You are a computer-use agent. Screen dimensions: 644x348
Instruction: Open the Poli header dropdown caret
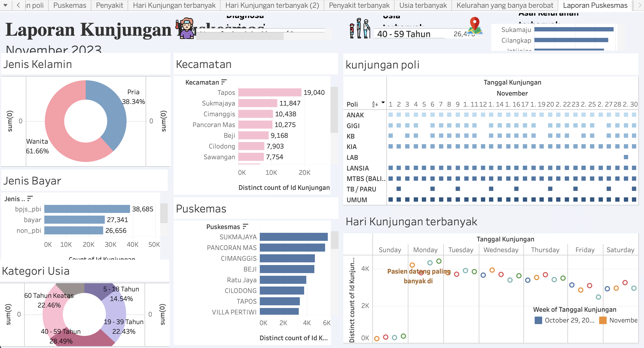point(383,102)
